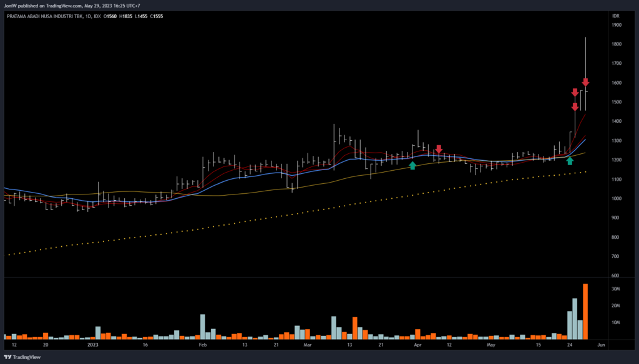639x364 pixels.
Task: Open the symbol title PRATAMA ABADI NUSA INDUSTRI TBK
Action: (44, 16)
